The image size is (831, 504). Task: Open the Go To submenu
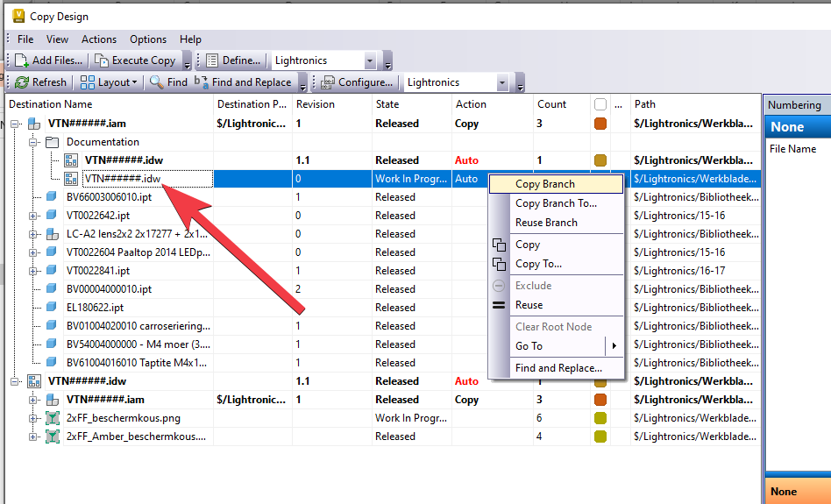point(556,346)
